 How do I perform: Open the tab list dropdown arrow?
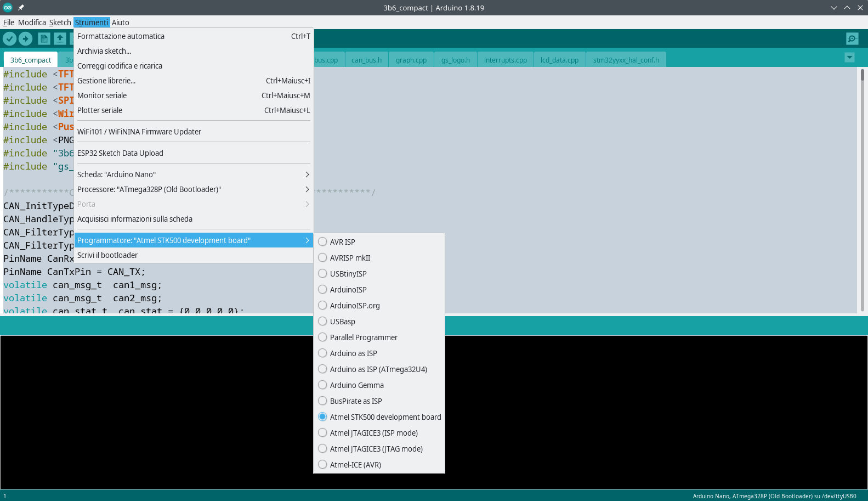click(849, 58)
